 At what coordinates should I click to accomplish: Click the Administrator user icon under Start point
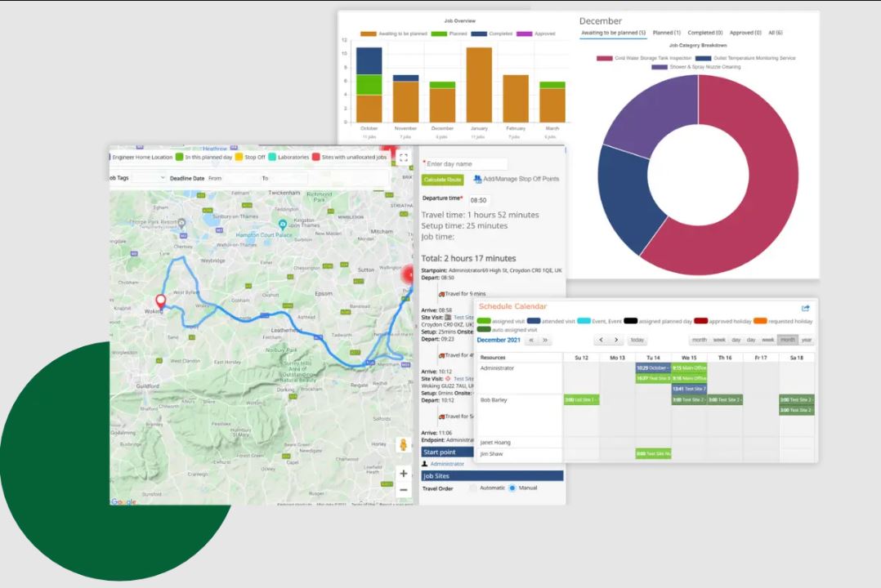coord(425,464)
